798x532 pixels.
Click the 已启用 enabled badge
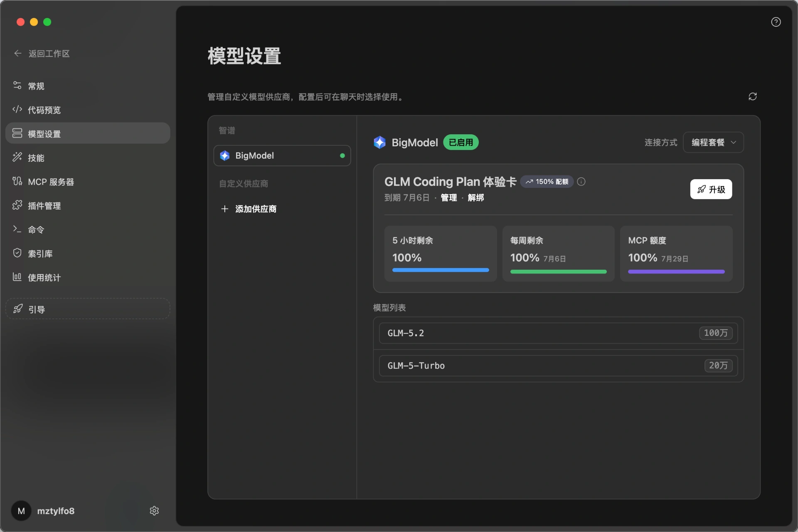[461, 143]
